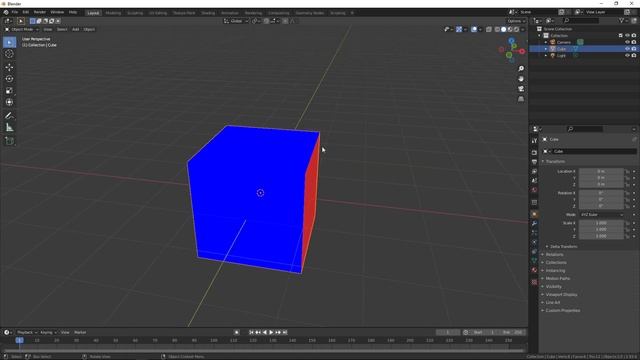The image size is (640, 360).
Task: Toggle Collection visibility eye icon
Action: (x=627, y=36)
